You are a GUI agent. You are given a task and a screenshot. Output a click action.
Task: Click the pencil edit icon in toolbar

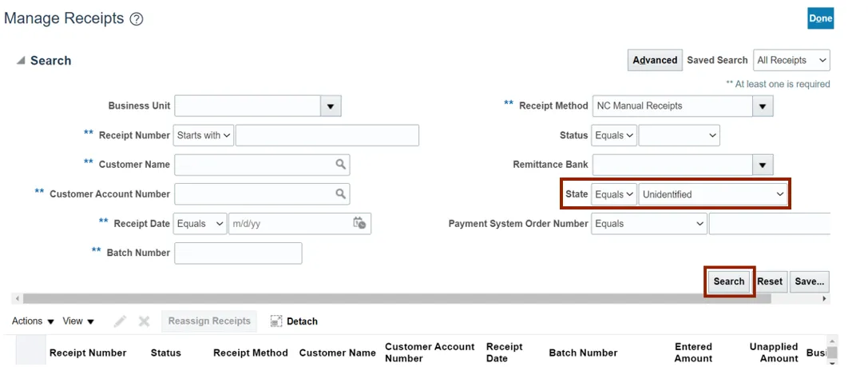click(x=120, y=321)
